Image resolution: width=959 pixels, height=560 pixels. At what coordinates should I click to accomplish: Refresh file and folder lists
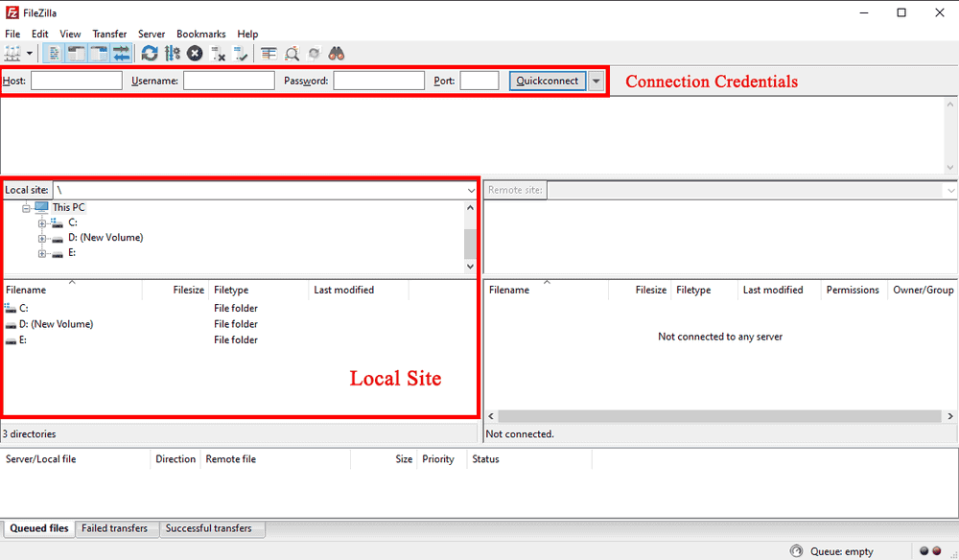pyautogui.click(x=150, y=54)
